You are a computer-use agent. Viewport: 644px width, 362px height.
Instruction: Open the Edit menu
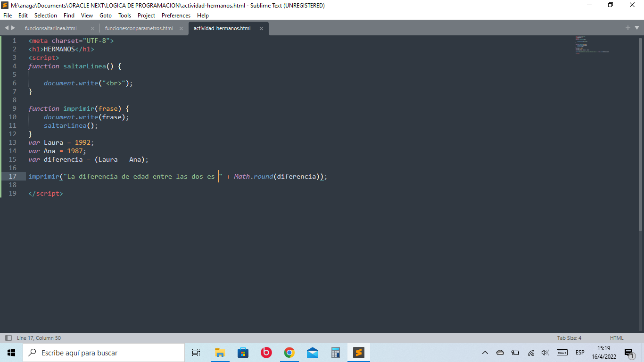[x=23, y=16]
